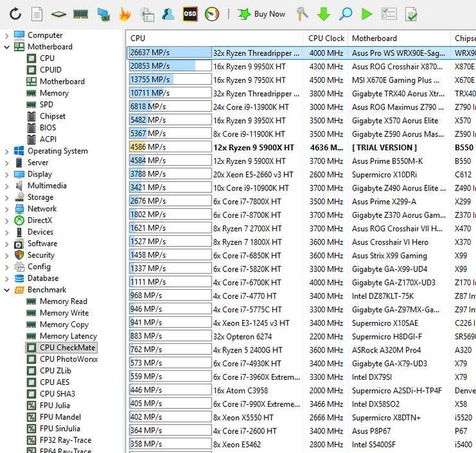Open the Devices category
Screen dimensions: 476x453
pyautogui.click(x=40, y=232)
